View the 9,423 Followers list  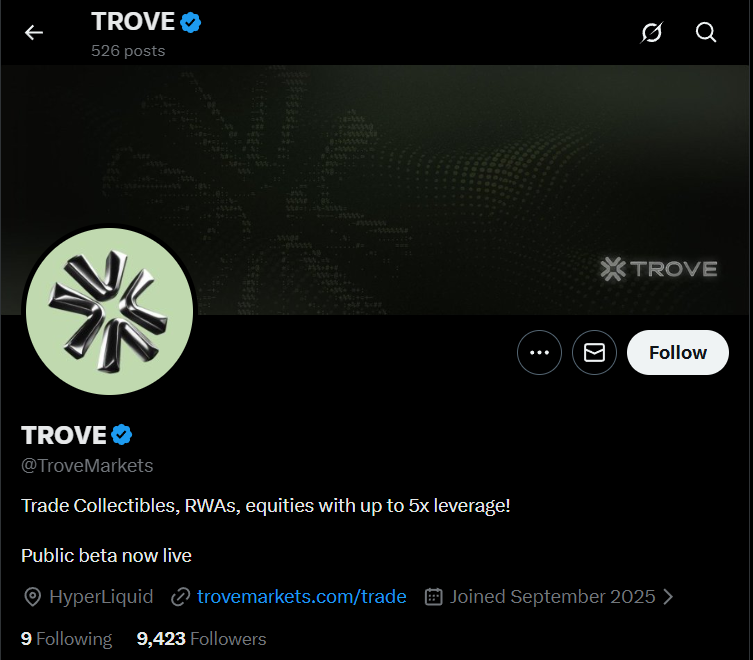pyautogui.click(x=201, y=639)
